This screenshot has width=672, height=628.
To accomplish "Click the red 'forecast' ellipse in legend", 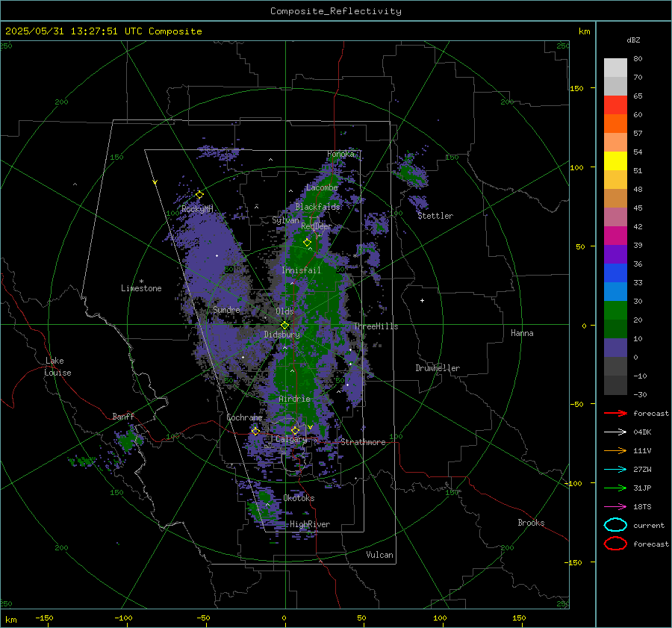I will pyautogui.click(x=615, y=544).
